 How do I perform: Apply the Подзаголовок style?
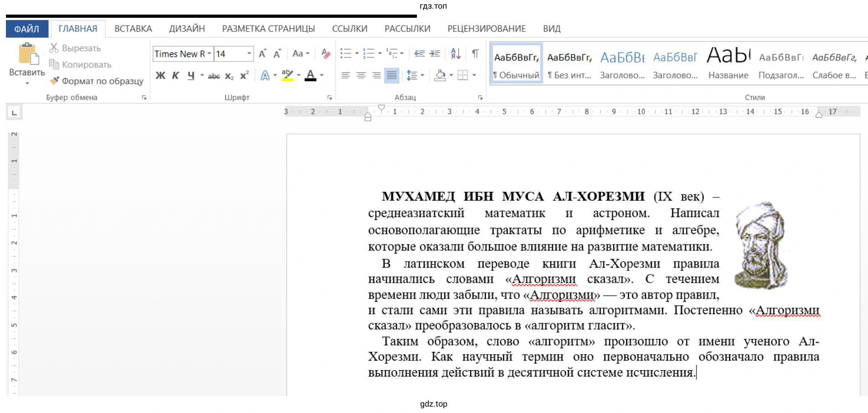point(781,64)
